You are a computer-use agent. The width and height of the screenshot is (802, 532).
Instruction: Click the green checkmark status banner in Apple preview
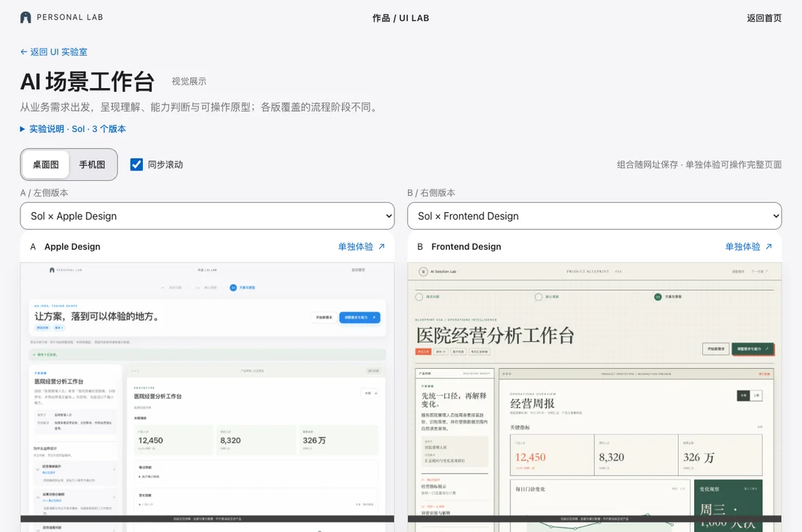click(208, 354)
